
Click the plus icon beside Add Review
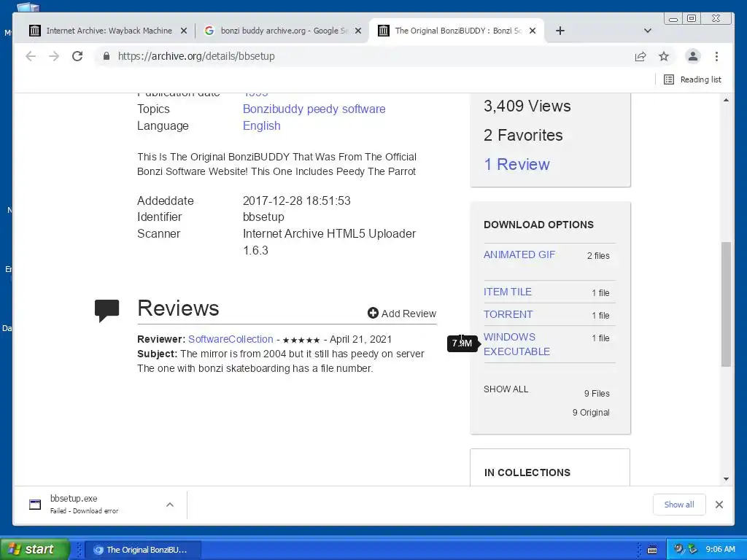pos(373,313)
